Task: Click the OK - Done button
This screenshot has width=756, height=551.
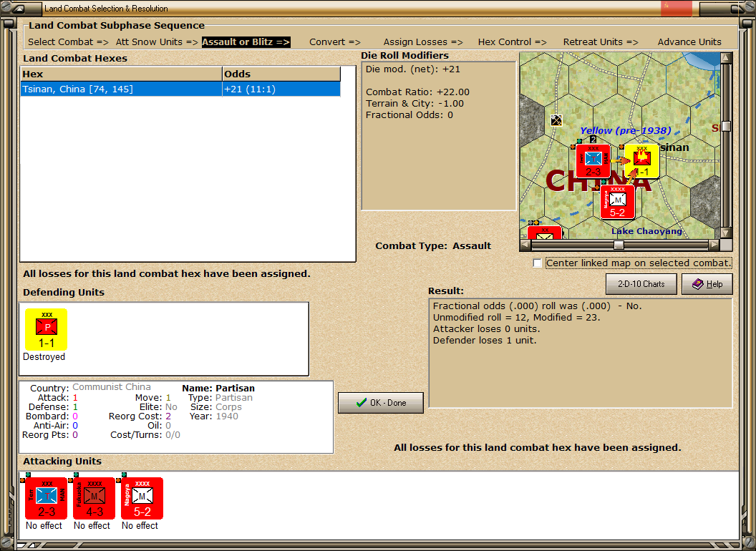Action: click(x=381, y=403)
